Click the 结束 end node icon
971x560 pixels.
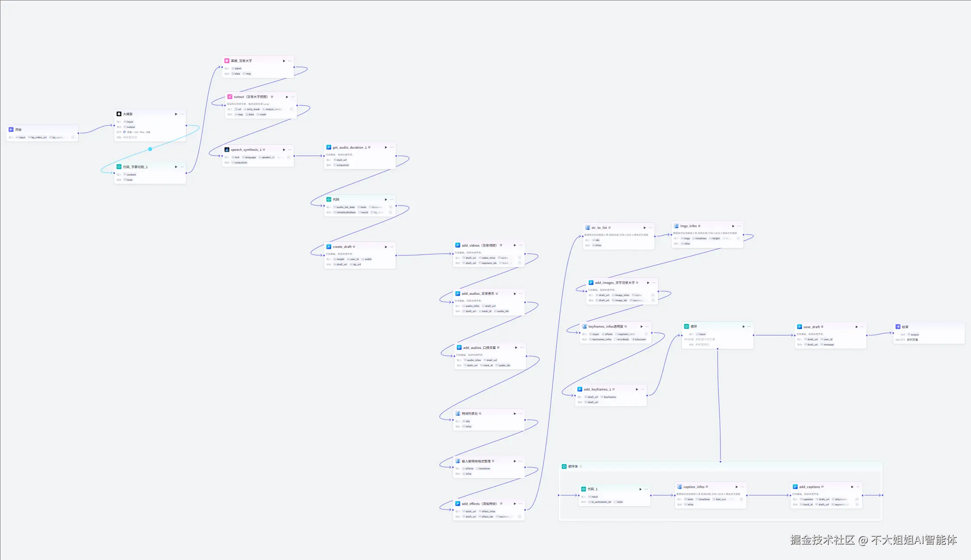(x=898, y=327)
